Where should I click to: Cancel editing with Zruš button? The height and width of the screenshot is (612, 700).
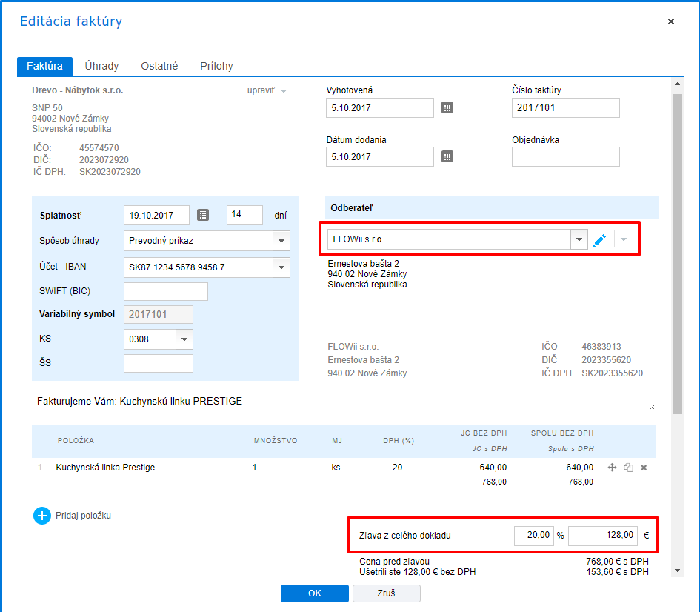[387, 593]
